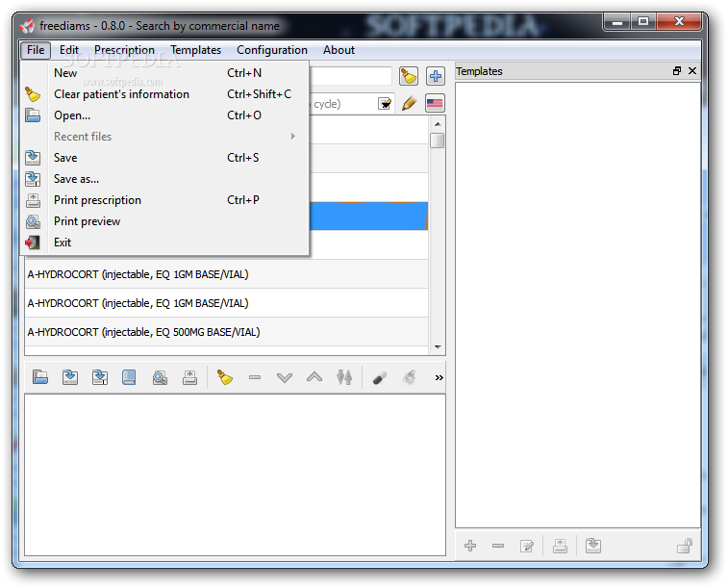
Task: Click save icon in Templates bottom bar
Action: [x=593, y=546]
